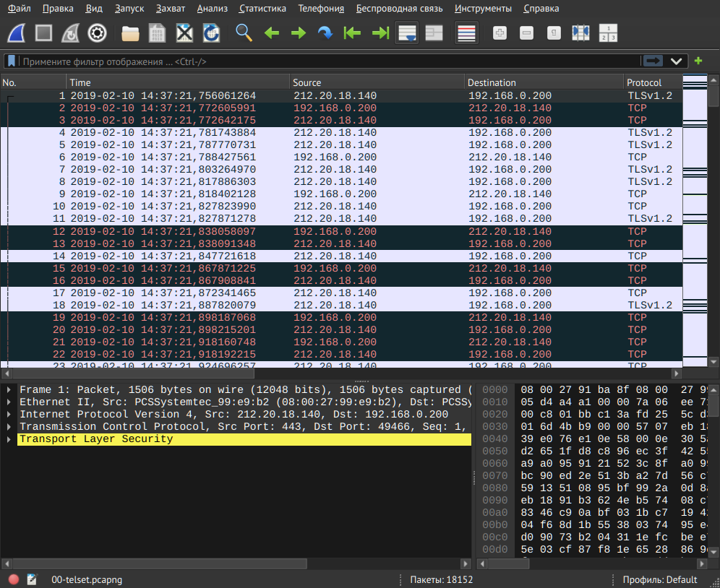Jump to the first packet
720x588 pixels.
click(352, 33)
